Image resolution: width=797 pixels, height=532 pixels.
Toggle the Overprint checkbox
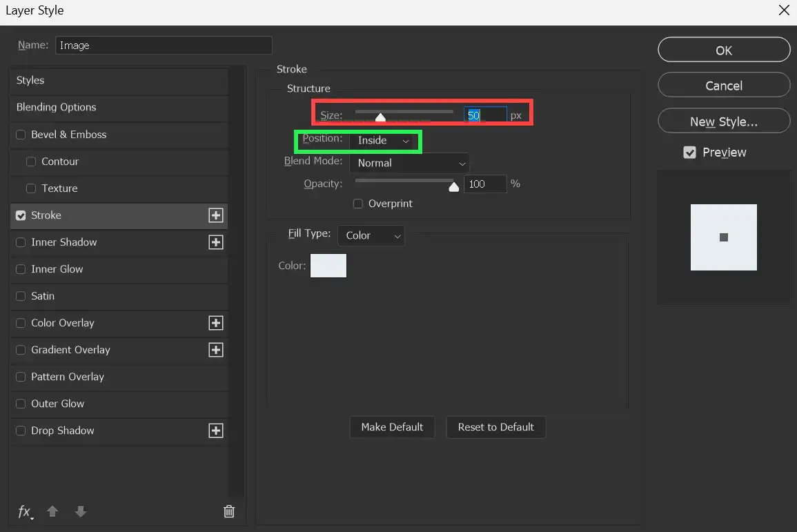pyautogui.click(x=357, y=204)
